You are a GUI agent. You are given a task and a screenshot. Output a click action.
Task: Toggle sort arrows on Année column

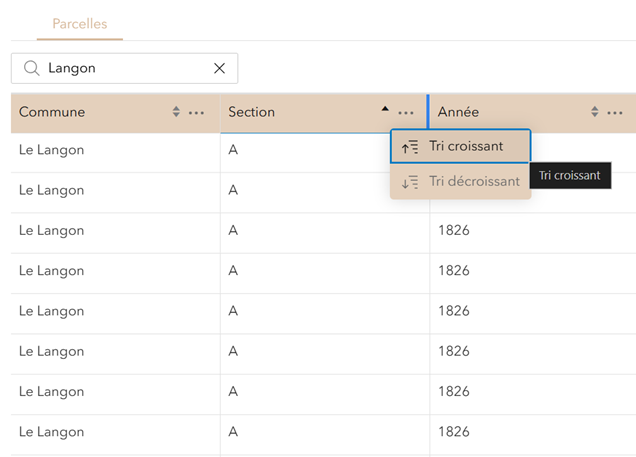[595, 112]
